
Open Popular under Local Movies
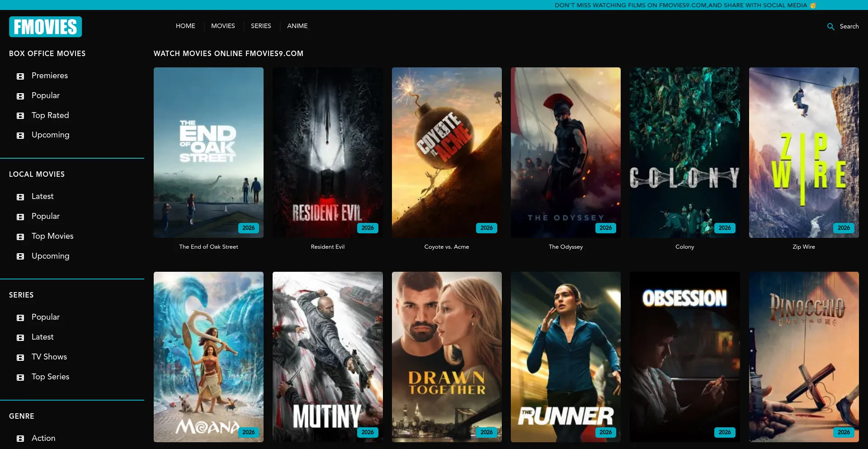46,216
